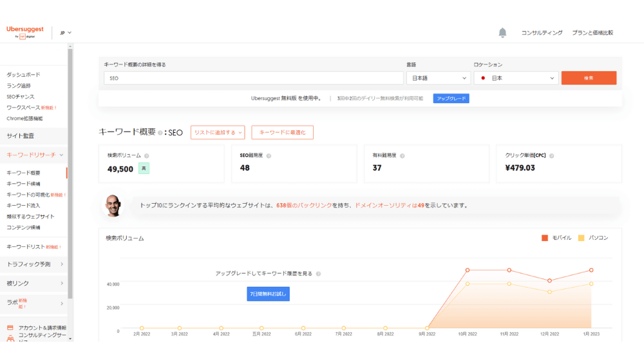Open コンサルティング link in header
Viewport: 644px width, 363px height.
[x=542, y=33]
